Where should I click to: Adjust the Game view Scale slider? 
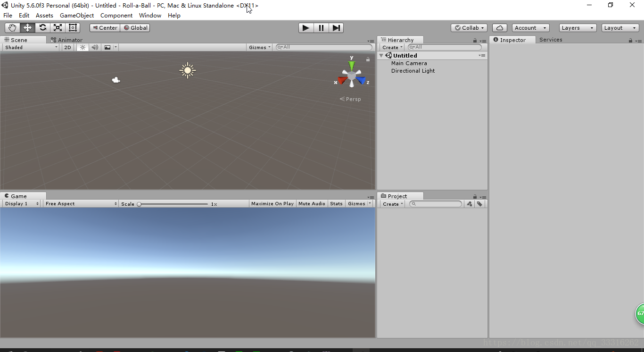(173, 204)
